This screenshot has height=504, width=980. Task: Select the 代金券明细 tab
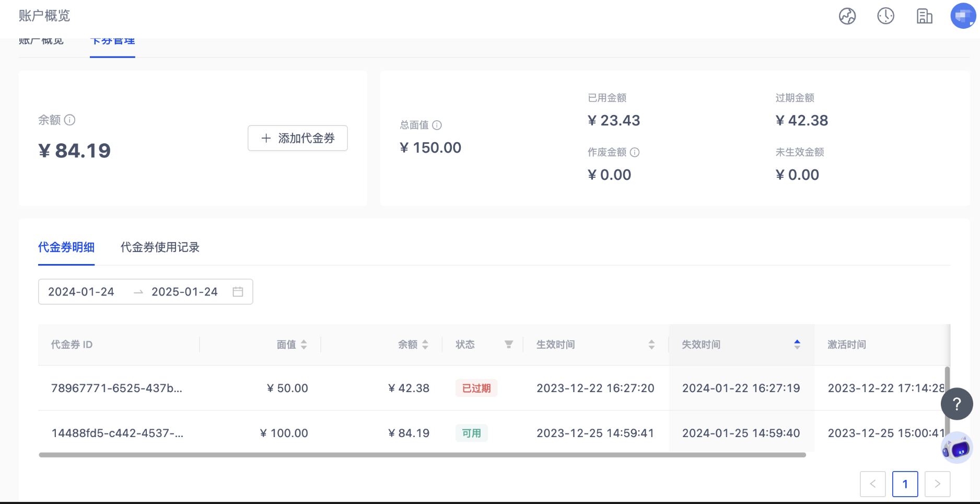point(66,247)
